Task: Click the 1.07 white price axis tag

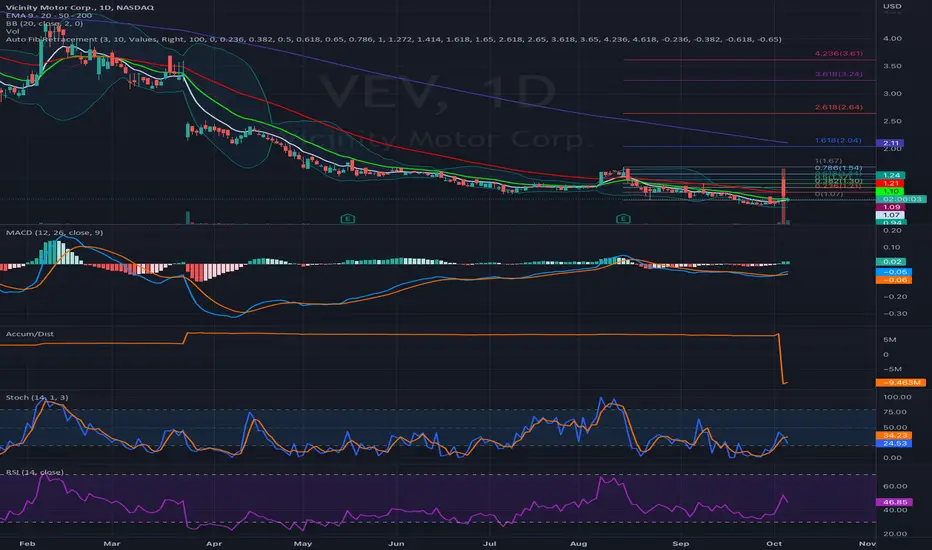Action: point(891,215)
